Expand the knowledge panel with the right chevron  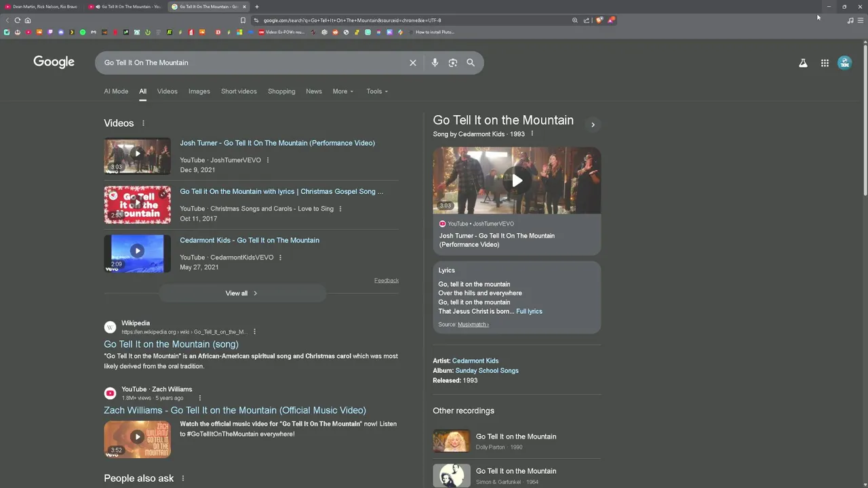coord(593,125)
